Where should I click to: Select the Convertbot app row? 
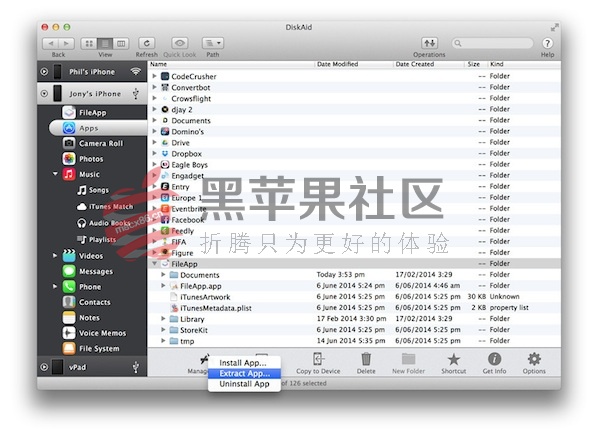[354, 87]
